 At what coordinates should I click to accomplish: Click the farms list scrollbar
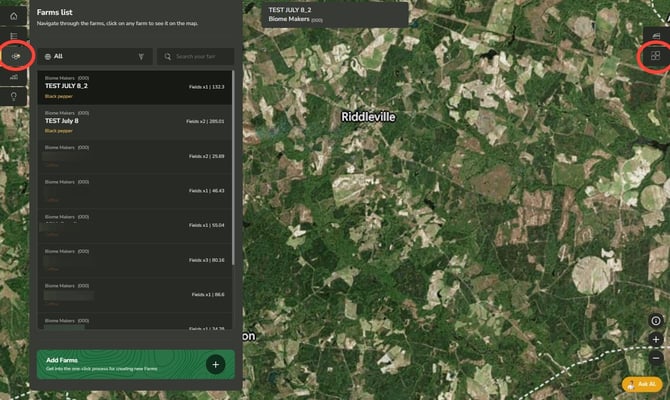[233, 168]
